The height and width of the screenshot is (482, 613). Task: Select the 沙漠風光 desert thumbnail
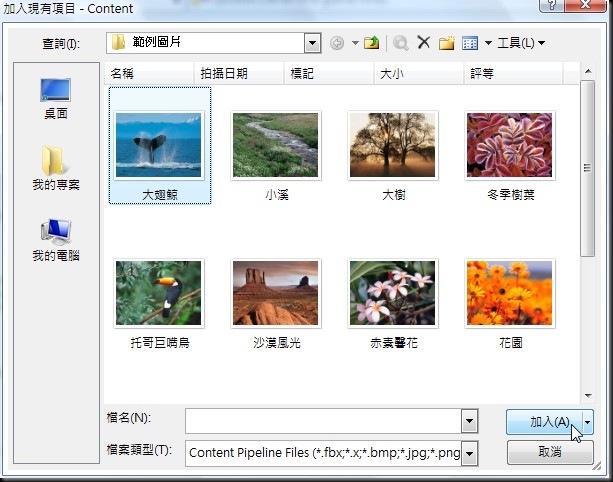click(276, 293)
